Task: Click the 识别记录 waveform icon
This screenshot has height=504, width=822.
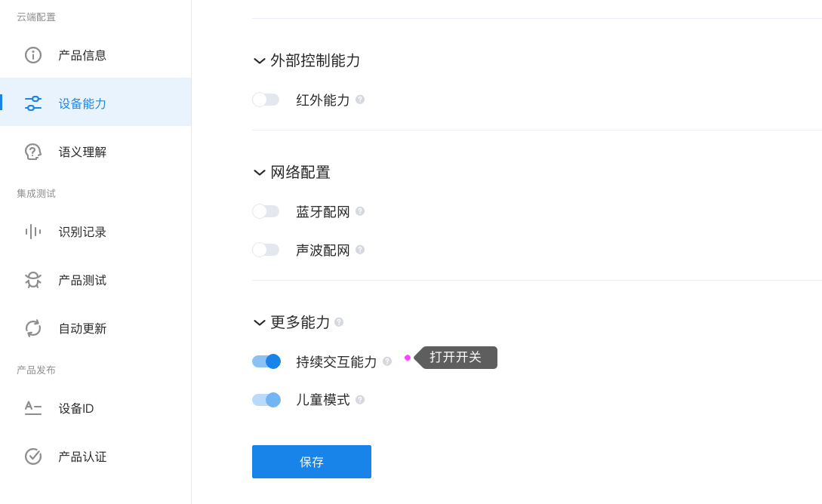Action: (x=33, y=232)
